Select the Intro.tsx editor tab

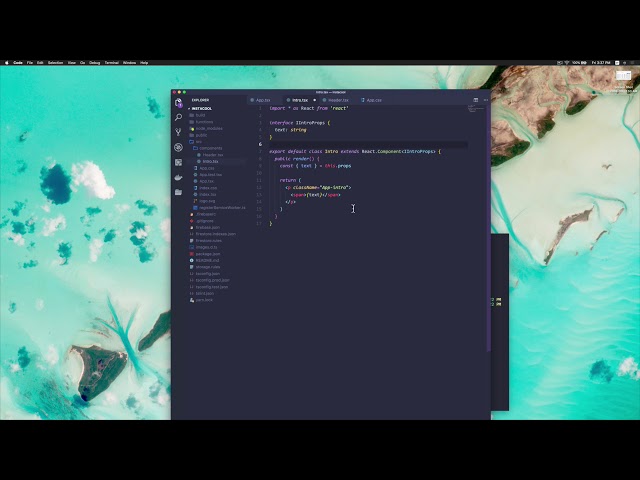pyautogui.click(x=298, y=100)
